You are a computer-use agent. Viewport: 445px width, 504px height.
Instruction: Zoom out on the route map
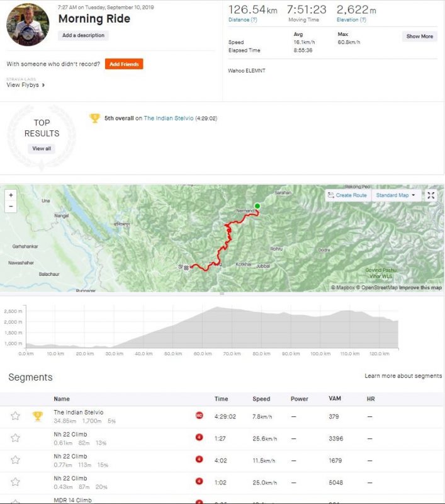coord(11,206)
